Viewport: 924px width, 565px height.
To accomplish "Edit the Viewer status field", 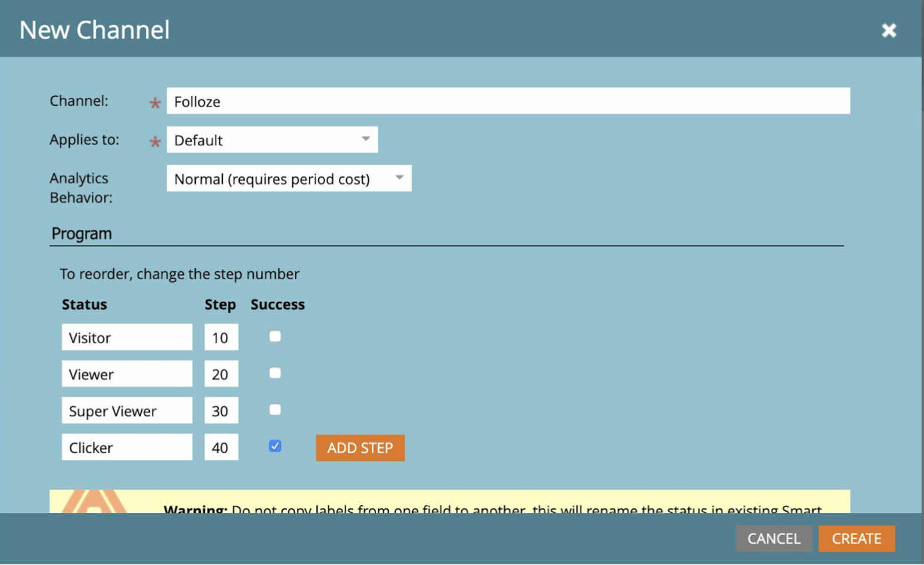I will 127,374.
